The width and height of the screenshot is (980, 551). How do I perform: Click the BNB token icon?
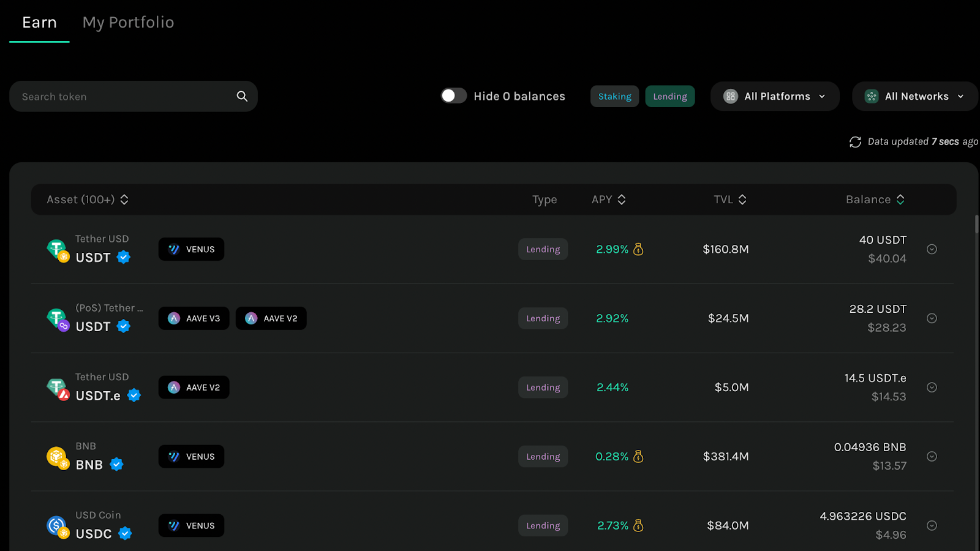pyautogui.click(x=58, y=457)
